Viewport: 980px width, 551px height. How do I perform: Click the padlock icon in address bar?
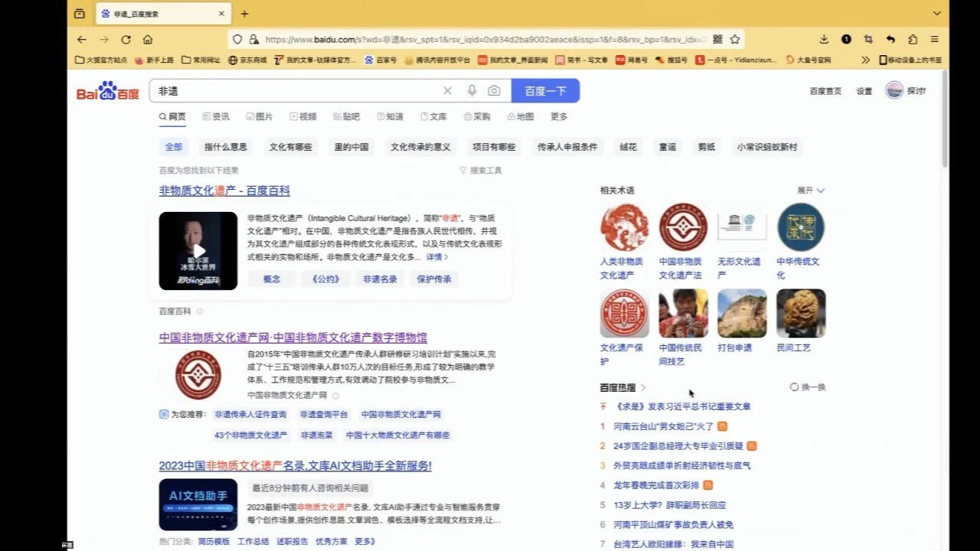coord(253,39)
